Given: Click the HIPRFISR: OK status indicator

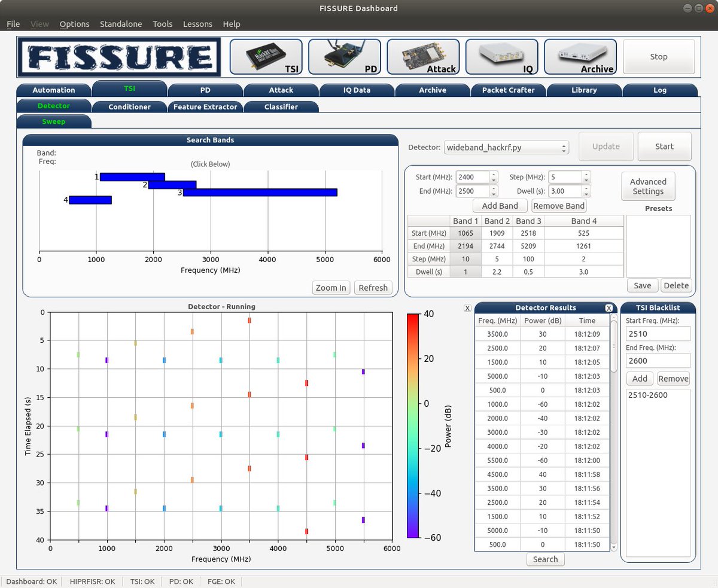Looking at the screenshot, I should click(92, 581).
